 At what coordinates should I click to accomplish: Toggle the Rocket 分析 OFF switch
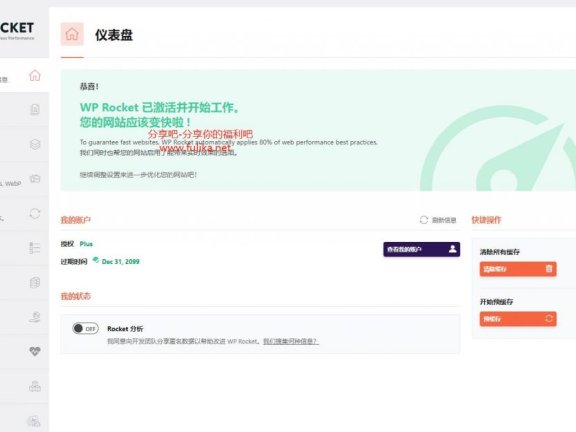[x=85, y=328]
